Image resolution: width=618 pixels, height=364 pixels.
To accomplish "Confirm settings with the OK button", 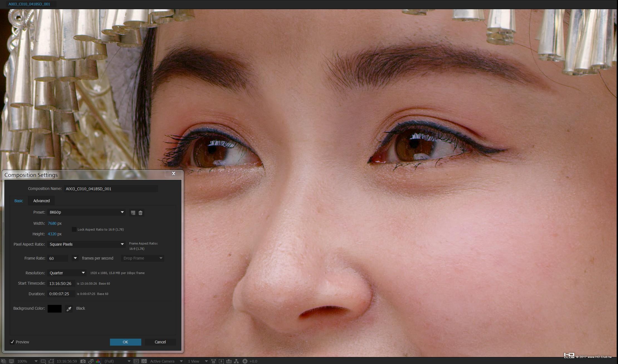I will point(125,342).
